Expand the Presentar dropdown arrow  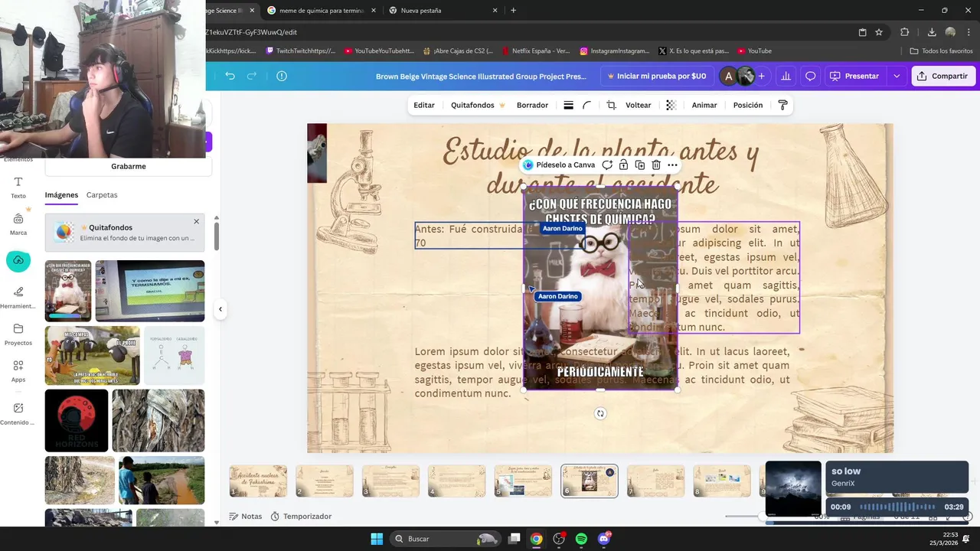[897, 76]
